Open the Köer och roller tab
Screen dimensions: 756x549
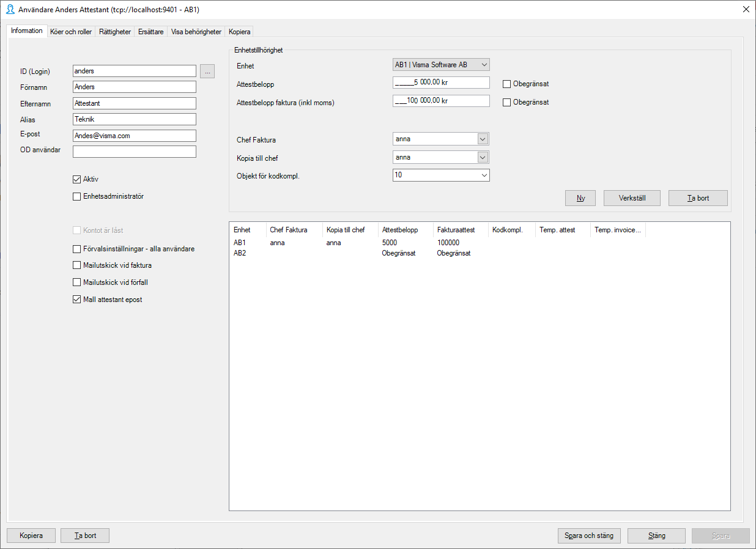click(x=70, y=31)
